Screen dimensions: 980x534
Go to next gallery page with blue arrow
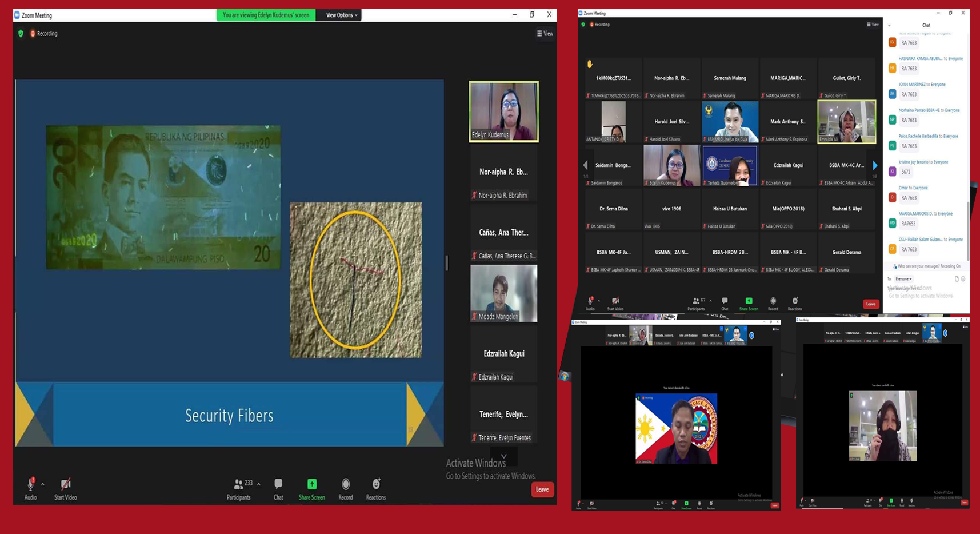click(x=874, y=165)
